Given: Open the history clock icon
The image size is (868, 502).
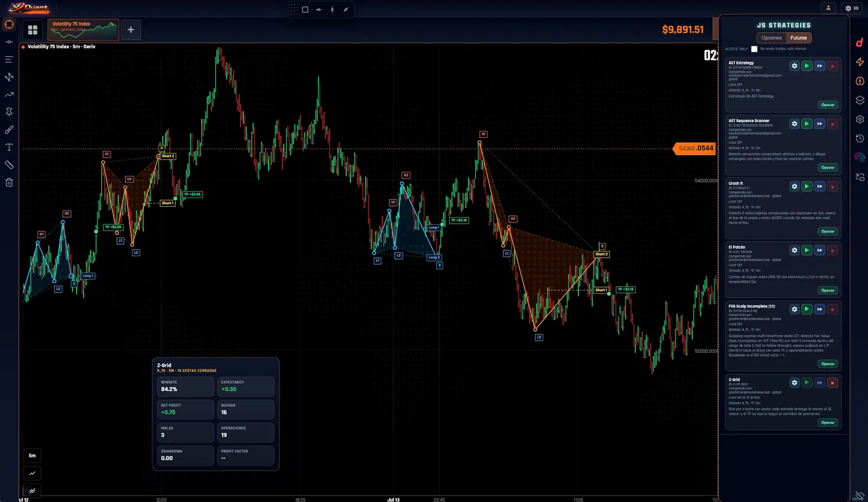Looking at the screenshot, I should coord(860,138).
